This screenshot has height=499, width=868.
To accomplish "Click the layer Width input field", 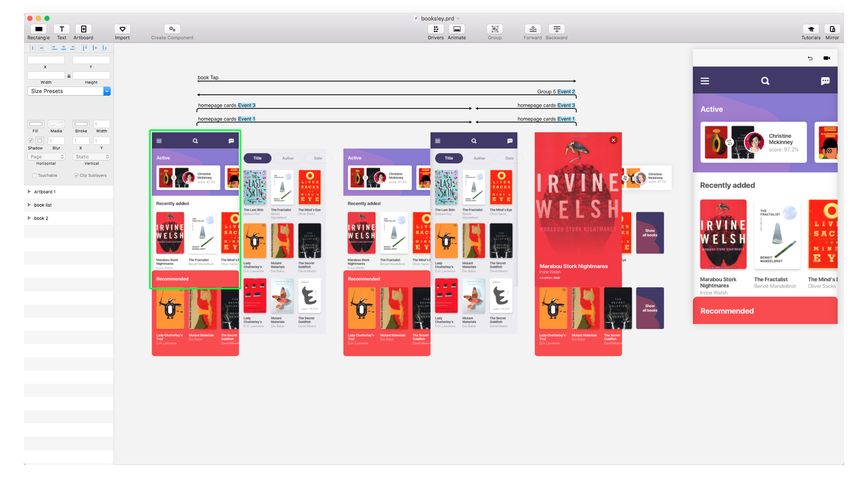I will point(46,76).
